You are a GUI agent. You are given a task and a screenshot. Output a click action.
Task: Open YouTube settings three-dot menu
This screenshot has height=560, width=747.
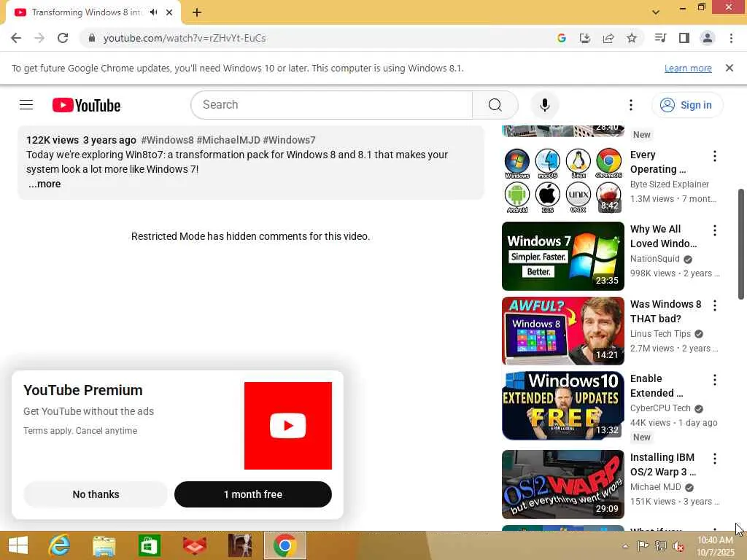[631, 105]
